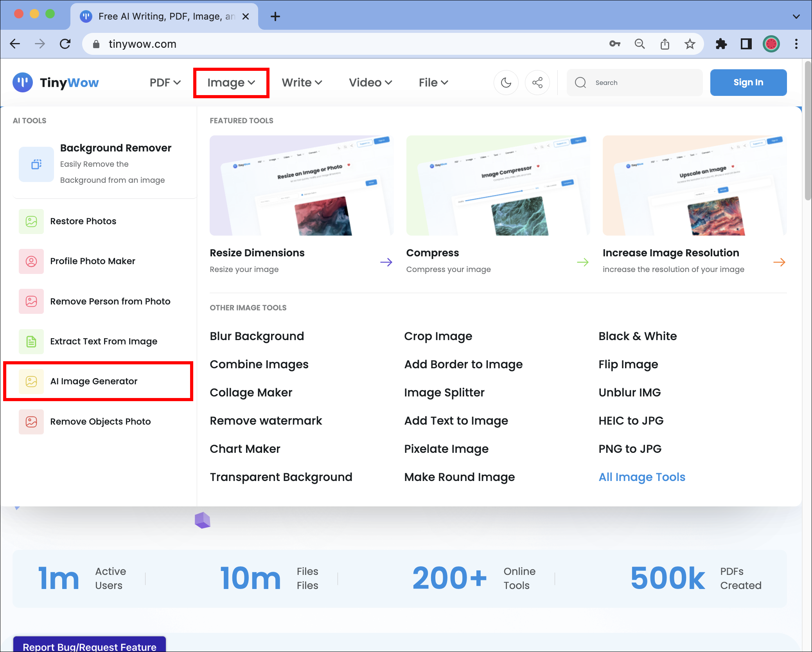812x652 pixels.
Task: Open the browser extensions puzzle icon
Action: click(721, 44)
